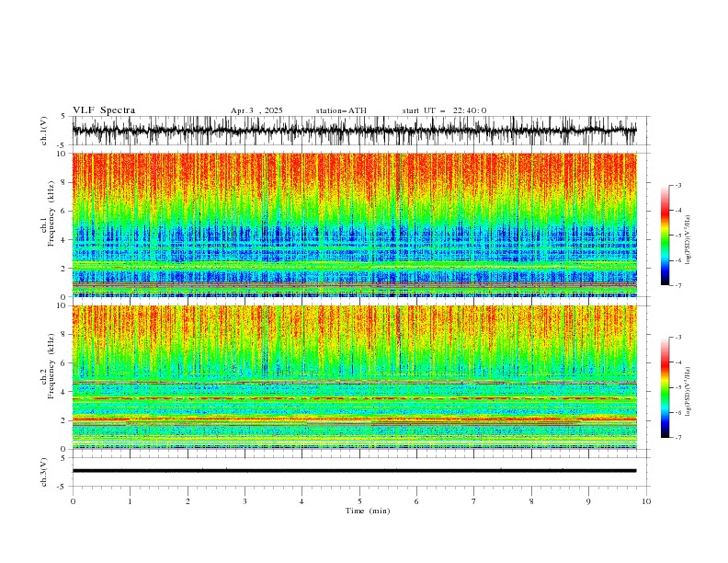The image size is (728, 563).
Task: Click time axis tick label "2"
Action: [188, 501]
